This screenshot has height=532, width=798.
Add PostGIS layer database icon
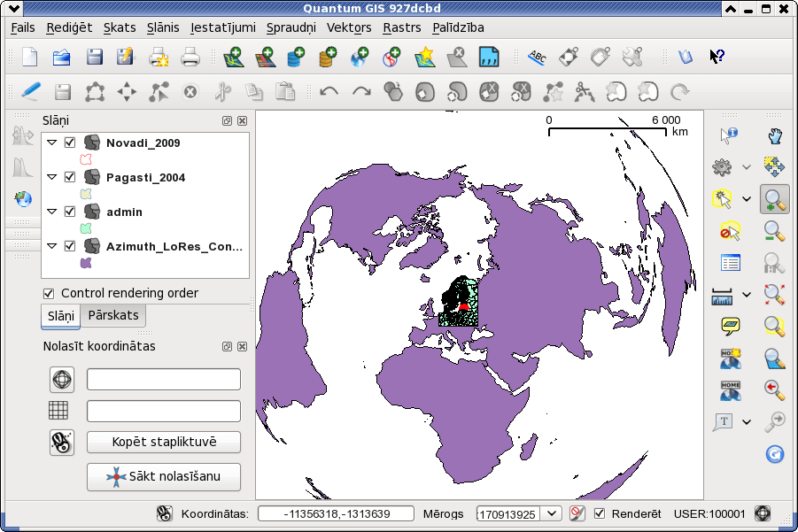(296, 57)
